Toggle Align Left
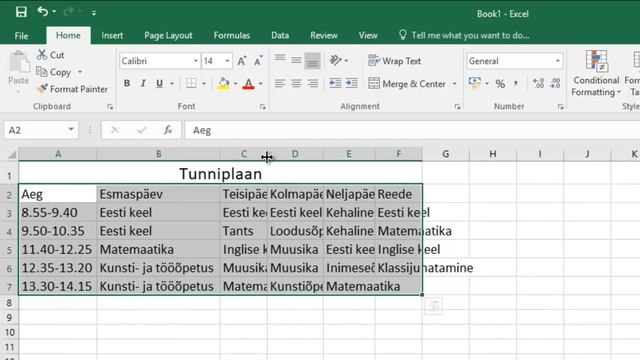640x360 pixels. [x=280, y=83]
